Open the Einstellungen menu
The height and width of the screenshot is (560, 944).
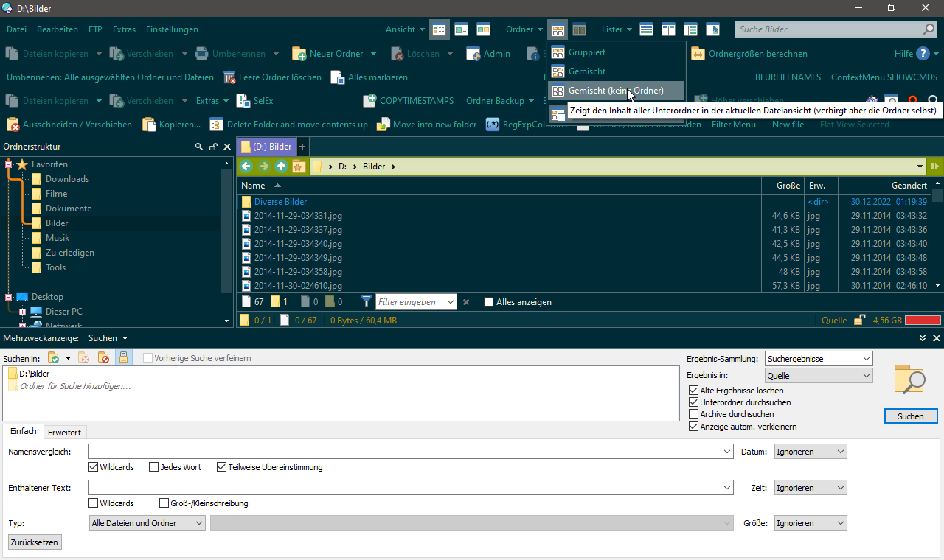tap(172, 29)
